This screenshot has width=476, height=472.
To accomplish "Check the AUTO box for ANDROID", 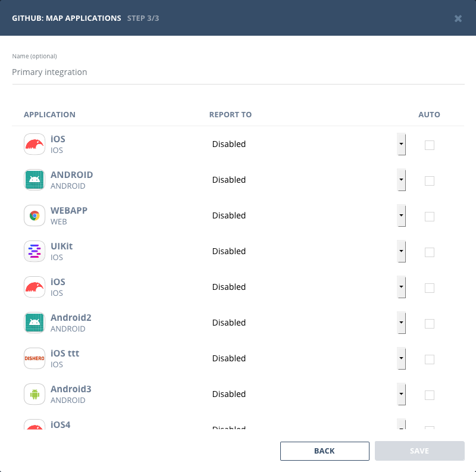I will pyautogui.click(x=430, y=180).
